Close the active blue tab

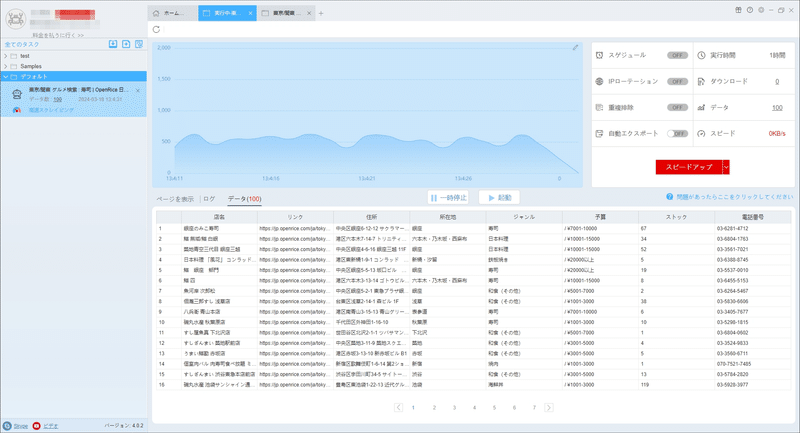point(251,13)
